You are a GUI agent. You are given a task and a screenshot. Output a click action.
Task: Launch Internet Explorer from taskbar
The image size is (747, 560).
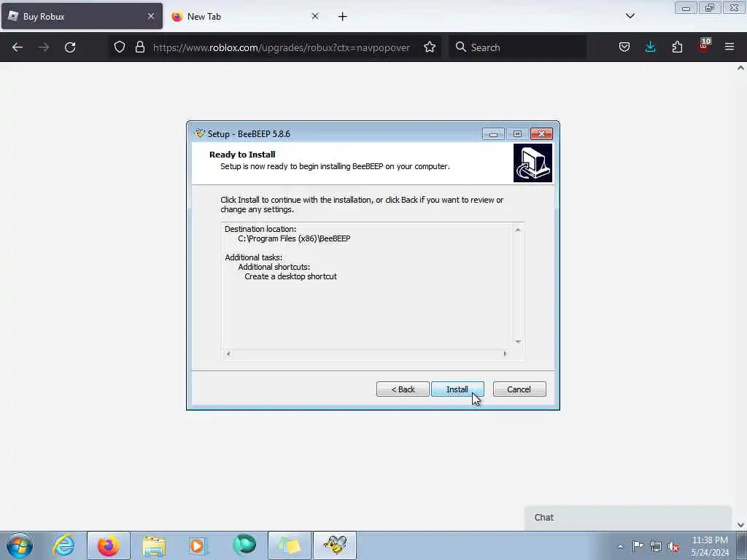[63, 545]
